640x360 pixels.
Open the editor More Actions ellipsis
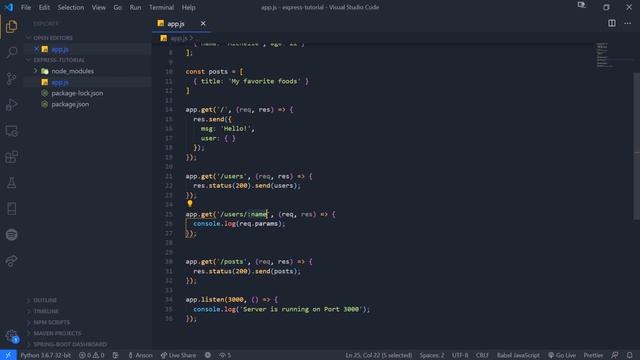tap(627, 23)
